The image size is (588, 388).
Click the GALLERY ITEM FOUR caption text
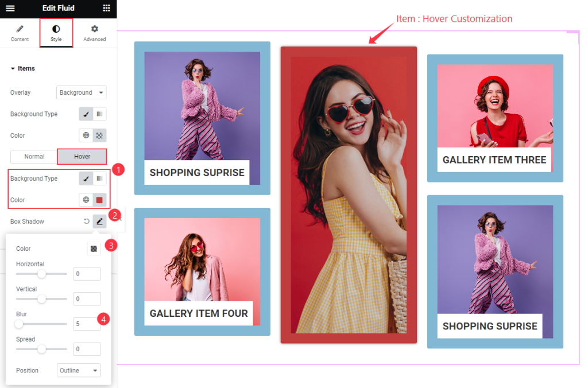click(199, 313)
